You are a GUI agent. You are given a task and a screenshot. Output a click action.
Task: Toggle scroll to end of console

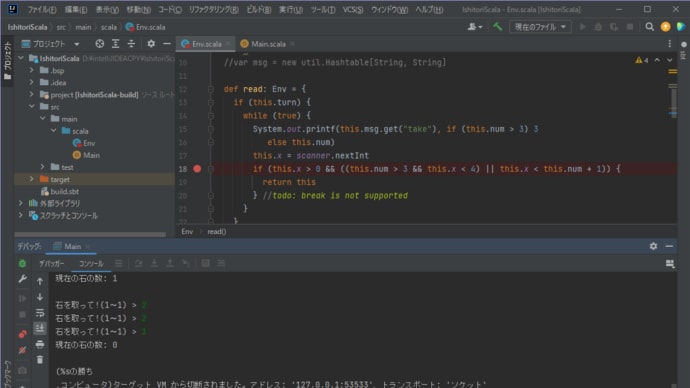click(40, 328)
